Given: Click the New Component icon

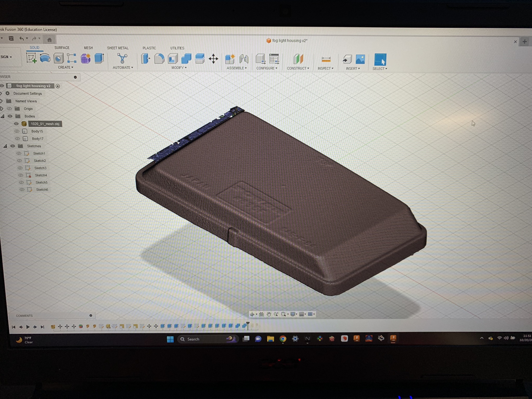Looking at the screenshot, I should click(x=230, y=59).
